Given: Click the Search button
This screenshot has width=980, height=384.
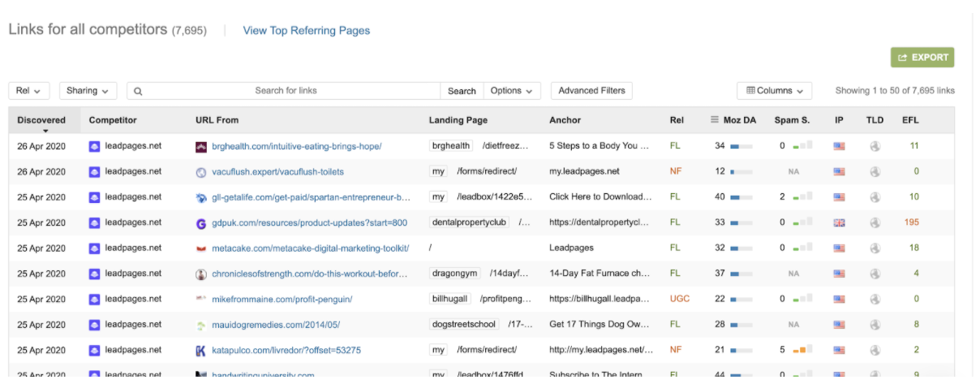Looking at the screenshot, I should coord(462,91).
